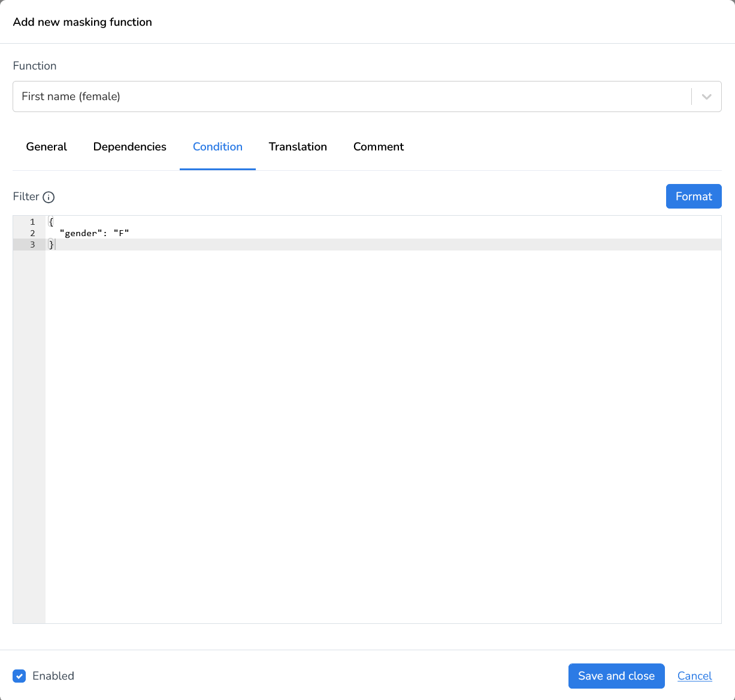The image size is (735, 700).
Task: Click the info icon next to Filter
Action: click(x=49, y=197)
